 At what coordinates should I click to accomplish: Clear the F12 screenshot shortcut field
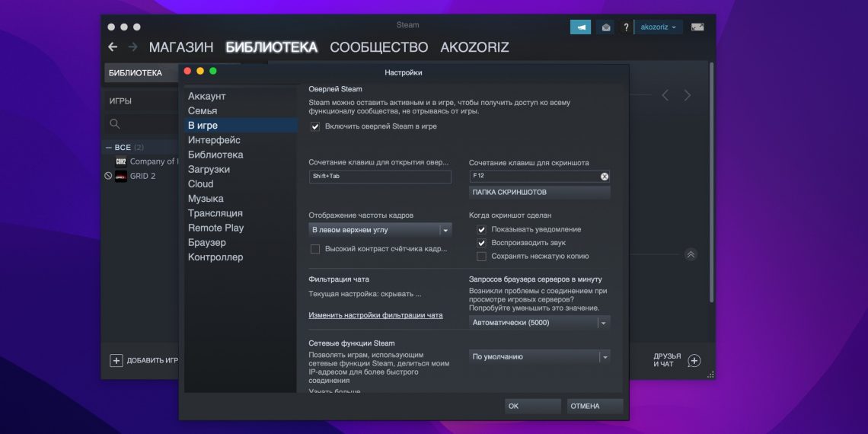(605, 176)
